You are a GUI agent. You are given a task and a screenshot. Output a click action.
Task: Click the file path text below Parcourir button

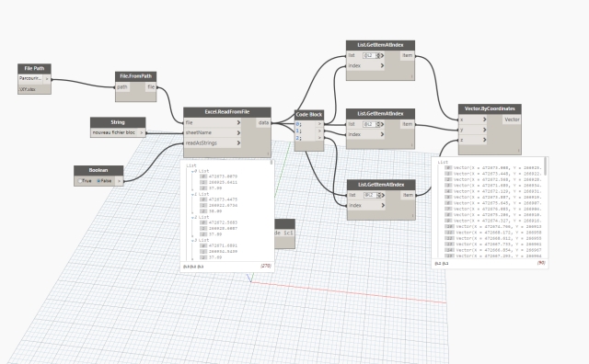point(28,89)
